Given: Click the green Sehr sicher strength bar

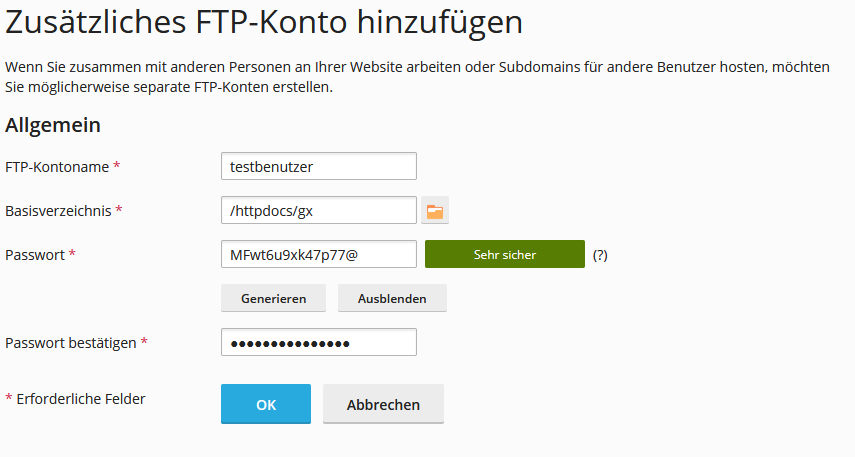Looking at the screenshot, I should (x=504, y=255).
